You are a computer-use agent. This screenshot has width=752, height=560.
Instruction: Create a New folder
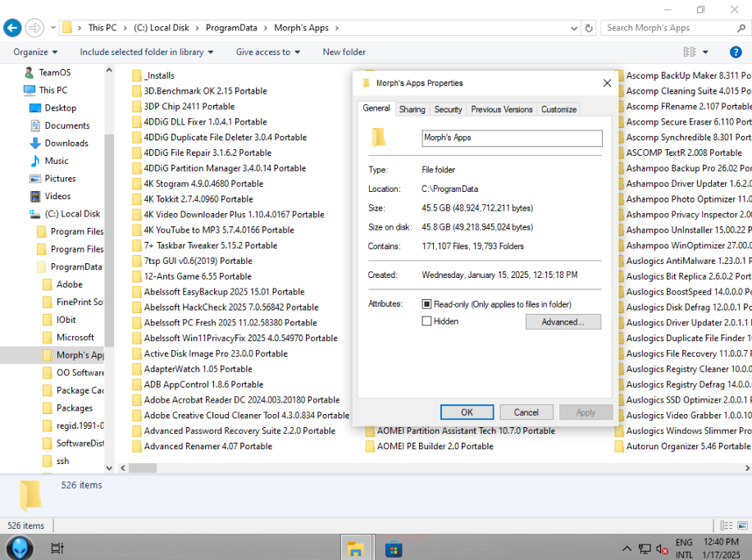pos(344,52)
